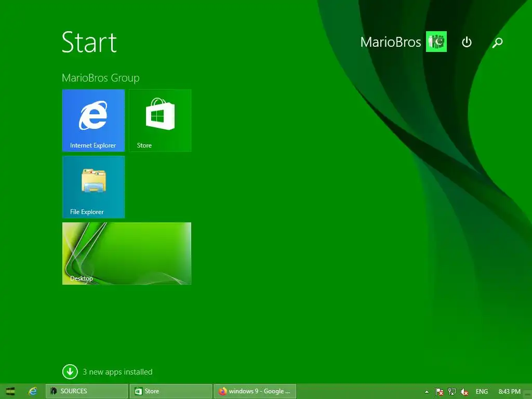Show hidden tray icons arrow
The width and height of the screenshot is (532, 399).
pyautogui.click(x=427, y=392)
